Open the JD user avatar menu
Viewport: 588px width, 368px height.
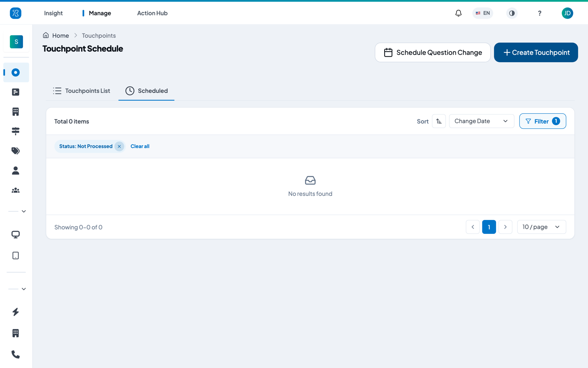click(x=567, y=13)
